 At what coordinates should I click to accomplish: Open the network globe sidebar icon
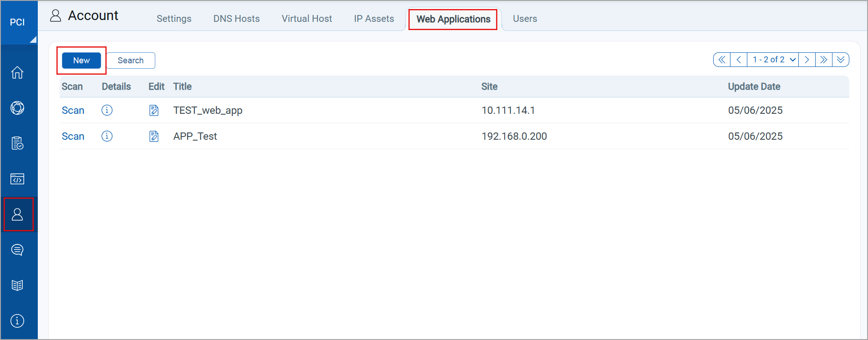point(17,108)
